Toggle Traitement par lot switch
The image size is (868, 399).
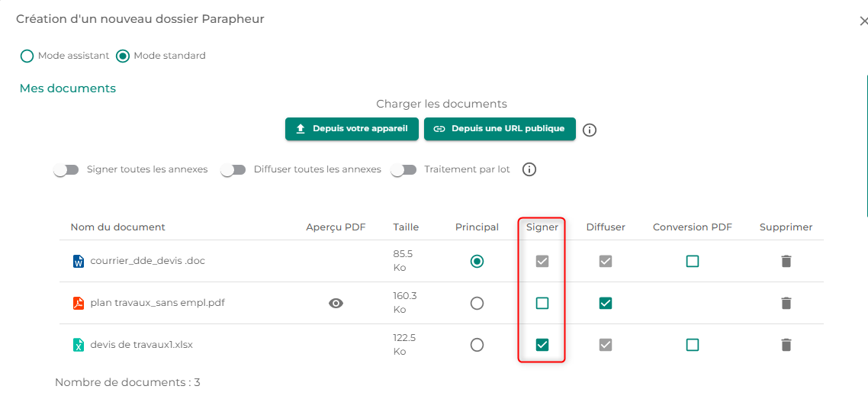(403, 170)
